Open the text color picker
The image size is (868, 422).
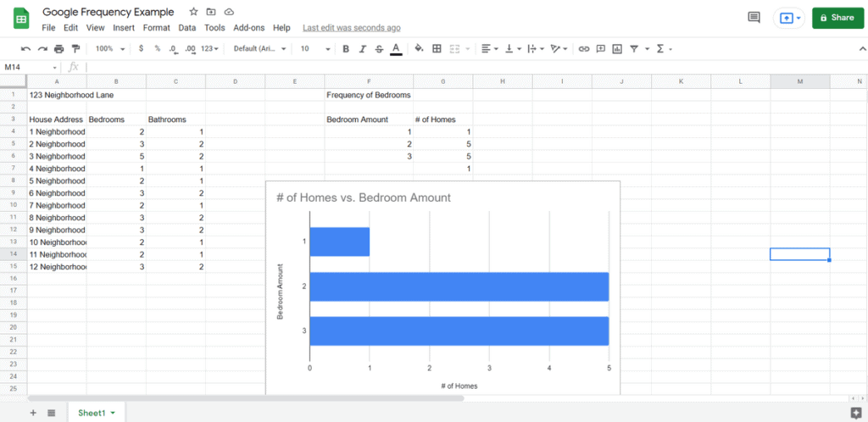396,49
